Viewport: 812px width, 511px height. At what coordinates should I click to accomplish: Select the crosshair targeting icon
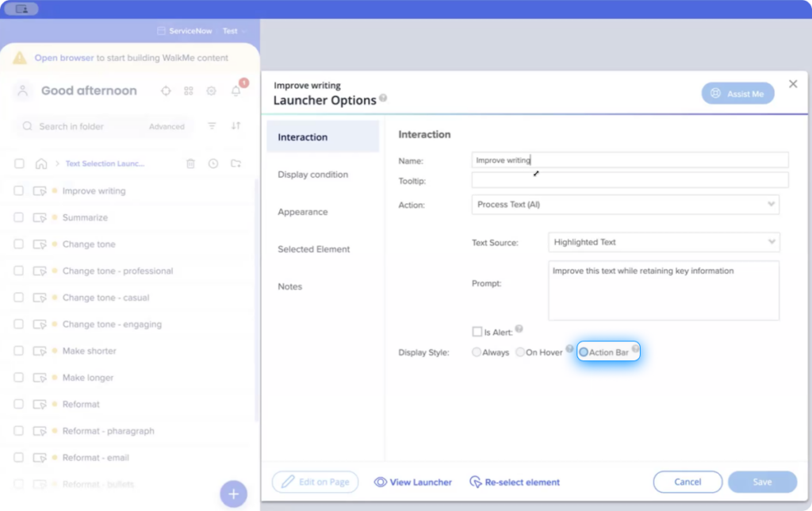pos(166,91)
